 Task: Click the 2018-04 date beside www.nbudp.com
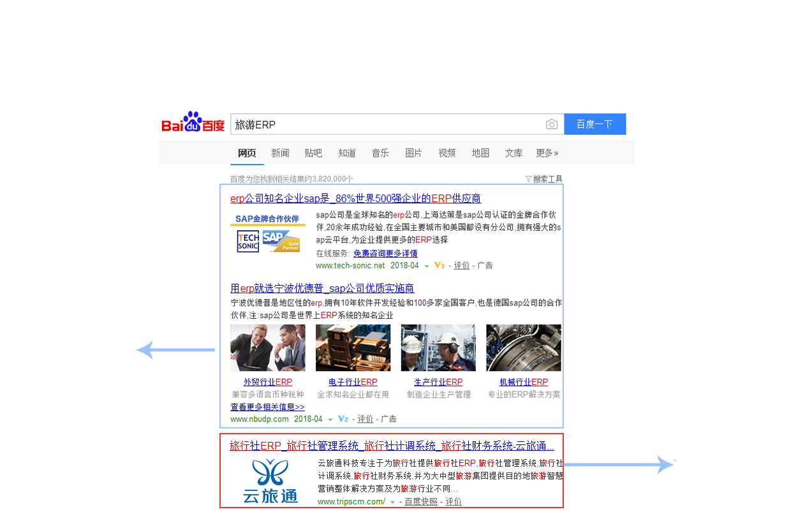coord(308,419)
